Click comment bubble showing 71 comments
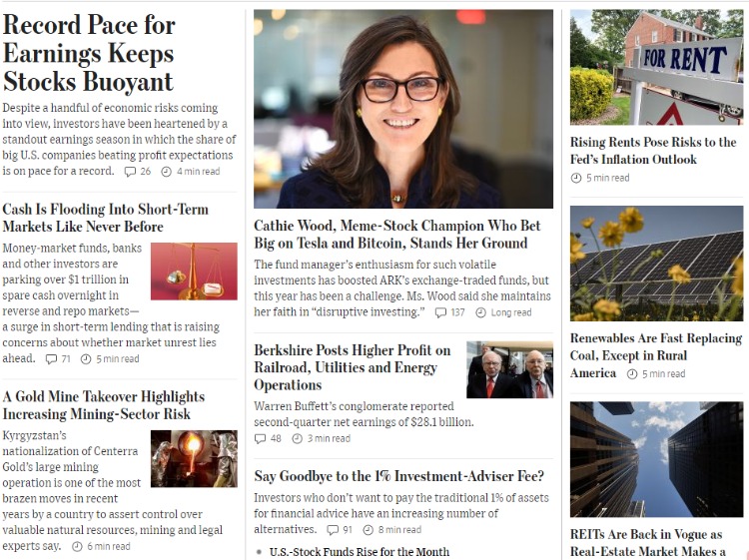 (x=51, y=359)
